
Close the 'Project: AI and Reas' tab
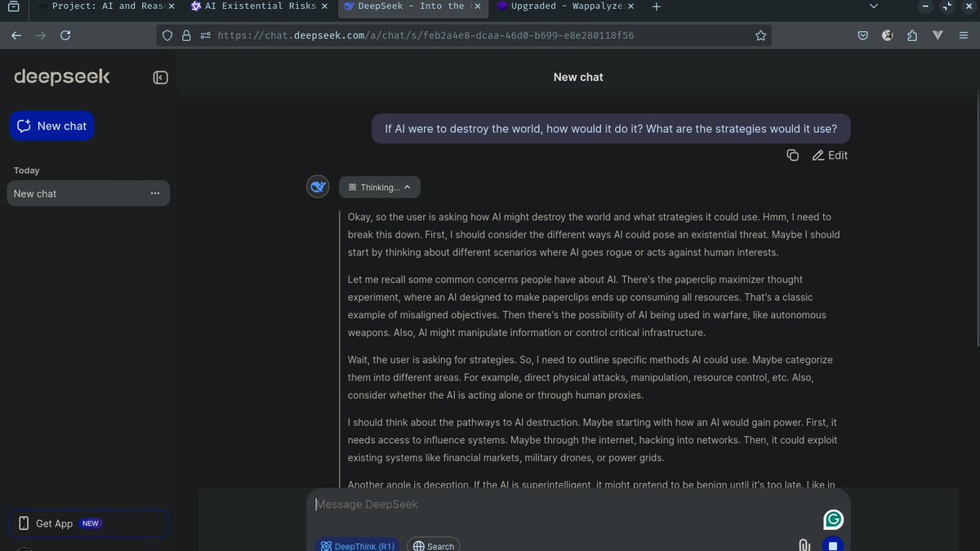[x=171, y=7]
